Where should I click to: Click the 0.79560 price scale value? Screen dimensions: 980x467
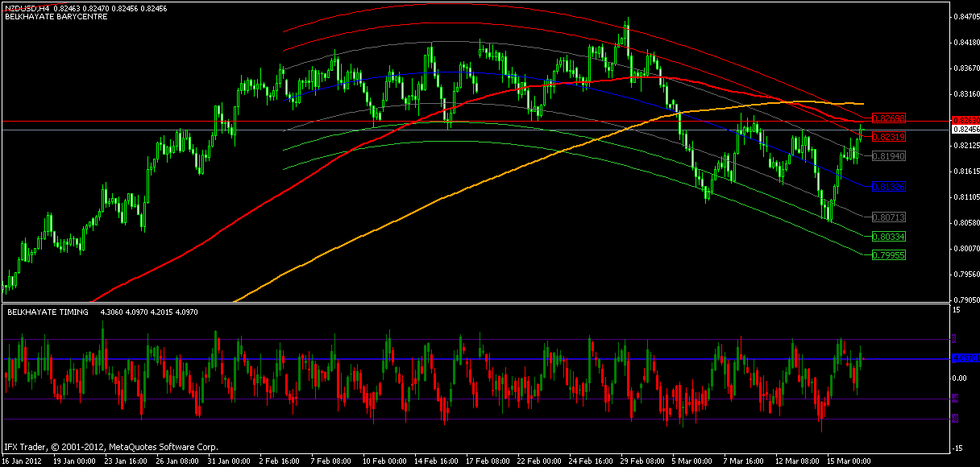tap(966, 275)
